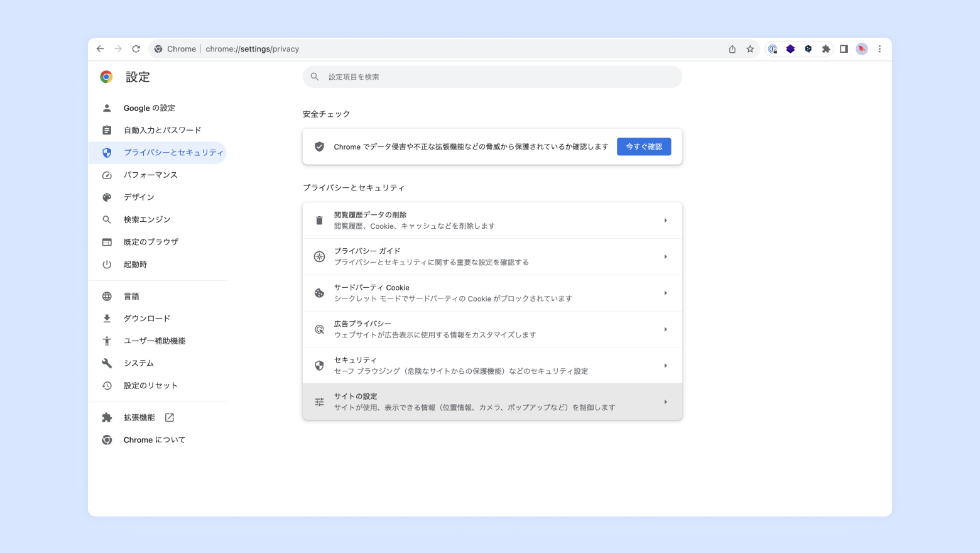
Task: Click the Chrome logo beside 設定
Action: (106, 77)
